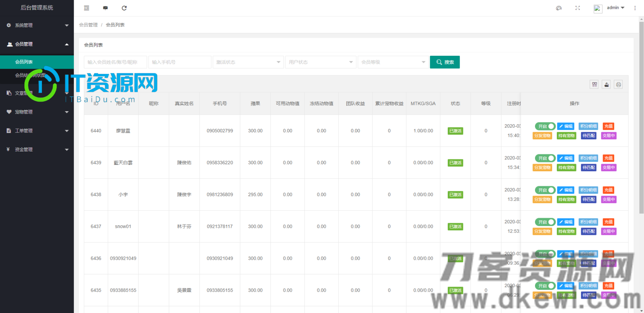Edit member 小宇 via the pencil 编辑 button

coord(566,190)
